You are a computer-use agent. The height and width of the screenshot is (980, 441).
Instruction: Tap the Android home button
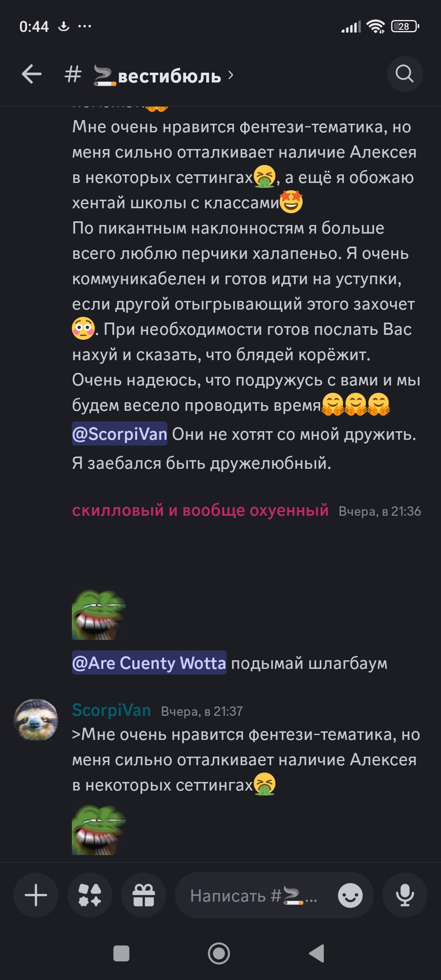pyautogui.click(x=219, y=953)
